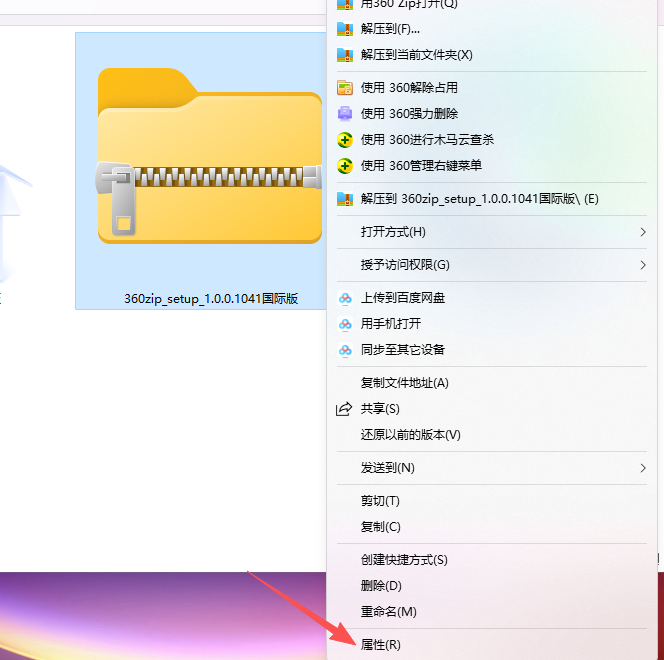Click the green plus icon beside 使用 360进行木马云查杀
664x660 pixels.
pyautogui.click(x=345, y=140)
